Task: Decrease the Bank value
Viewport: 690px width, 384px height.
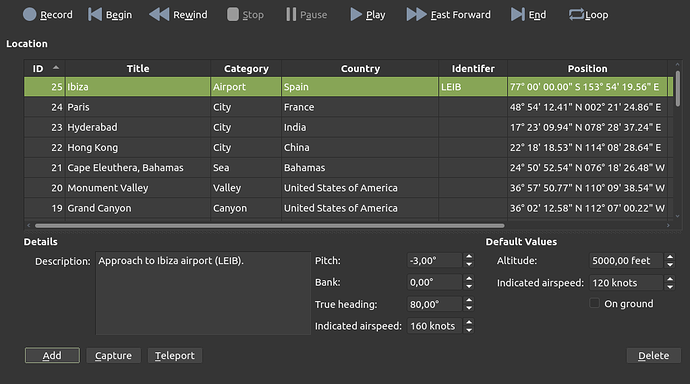Action: [469, 286]
